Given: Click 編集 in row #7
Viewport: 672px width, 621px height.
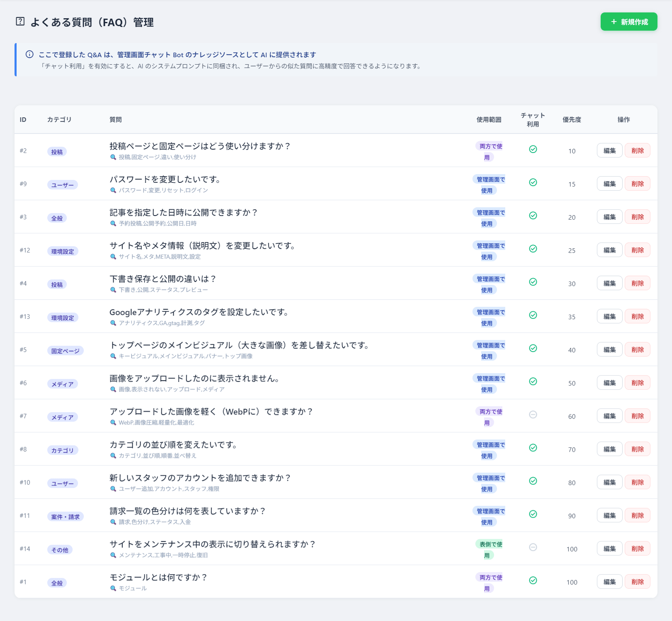Looking at the screenshot, I should click(x=609, y=416).
